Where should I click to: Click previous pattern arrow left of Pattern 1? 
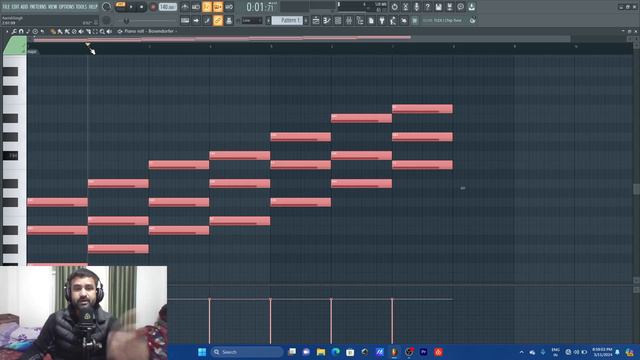coord(269,20)
